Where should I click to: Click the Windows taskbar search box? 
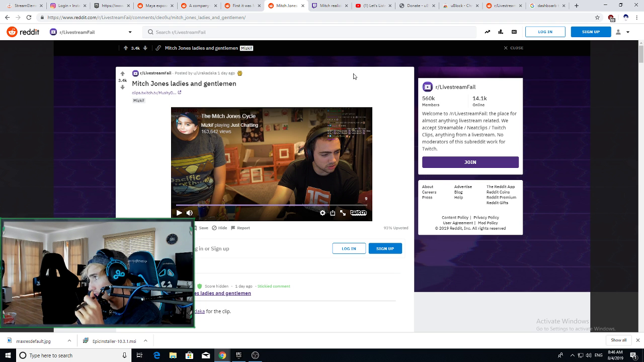73,355
